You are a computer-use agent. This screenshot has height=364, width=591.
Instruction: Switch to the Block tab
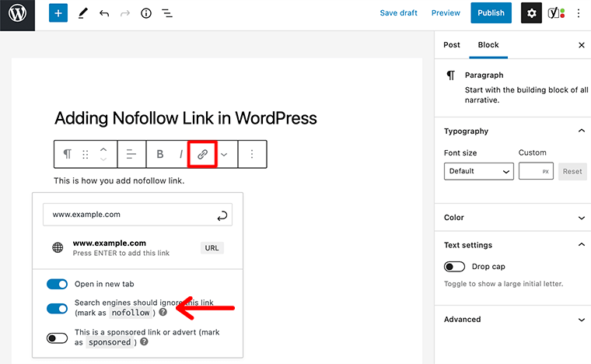coord(488,45)
